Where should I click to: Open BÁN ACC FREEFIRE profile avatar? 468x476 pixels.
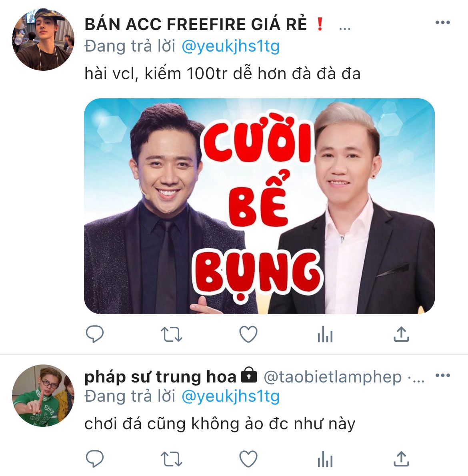43,40
